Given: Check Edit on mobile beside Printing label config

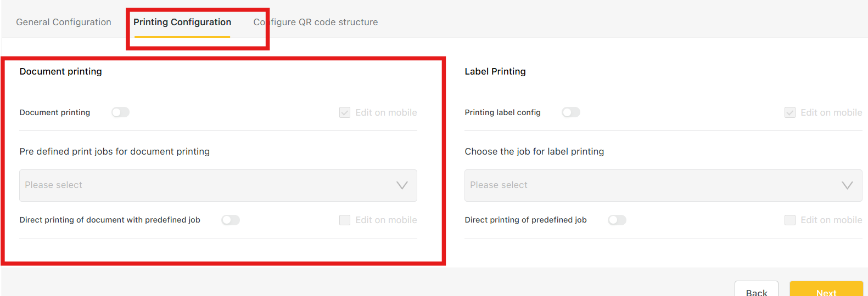Looking at the screenshot, I should [x=790, y=112].
